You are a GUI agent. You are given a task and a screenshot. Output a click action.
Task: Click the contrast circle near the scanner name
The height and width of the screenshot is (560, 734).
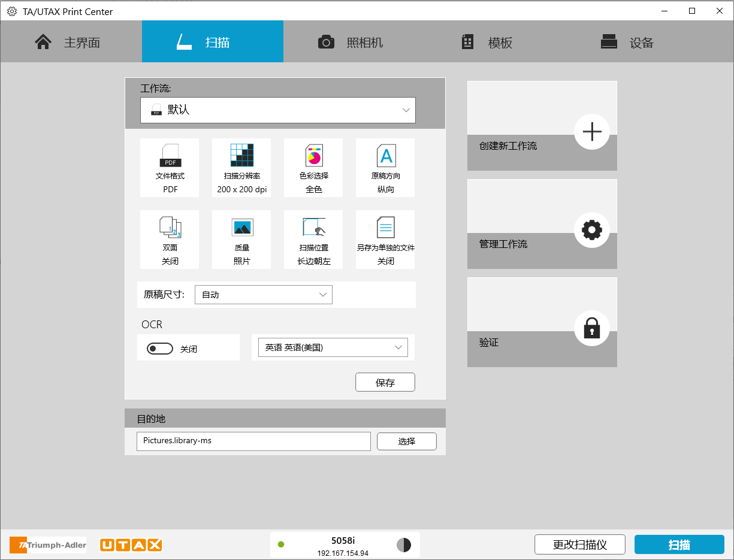[x=404, y=545]
